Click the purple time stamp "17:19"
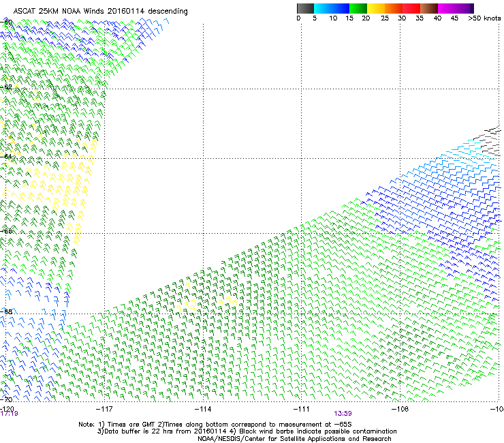 pos(9,414)
